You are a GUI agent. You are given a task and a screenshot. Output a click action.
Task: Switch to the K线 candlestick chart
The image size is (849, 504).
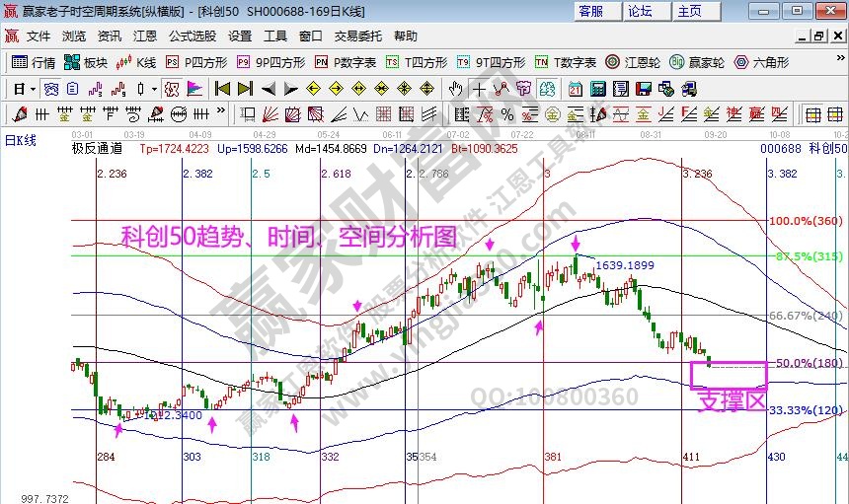pyautogui.click(x=136, y=62)
